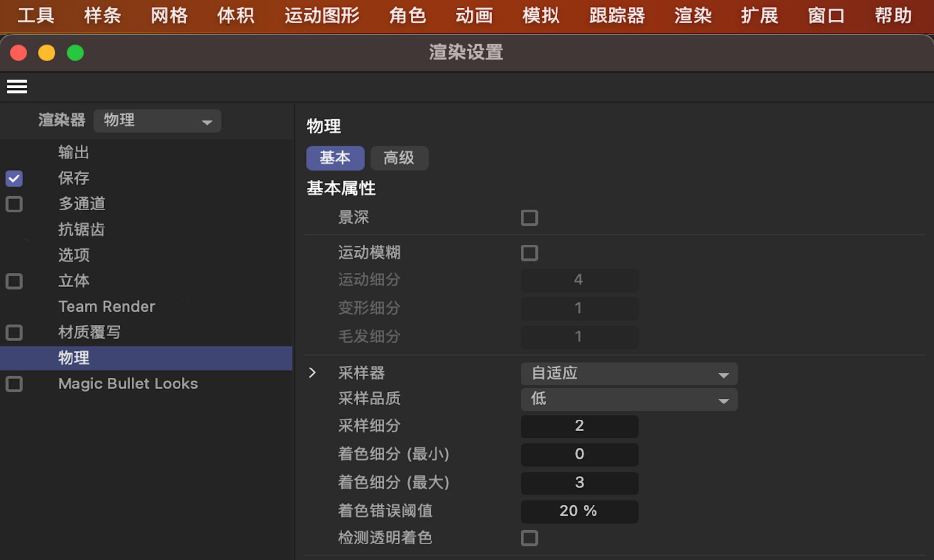
Task: Enable the 多通道 checkbox
Action: (14, 204)
